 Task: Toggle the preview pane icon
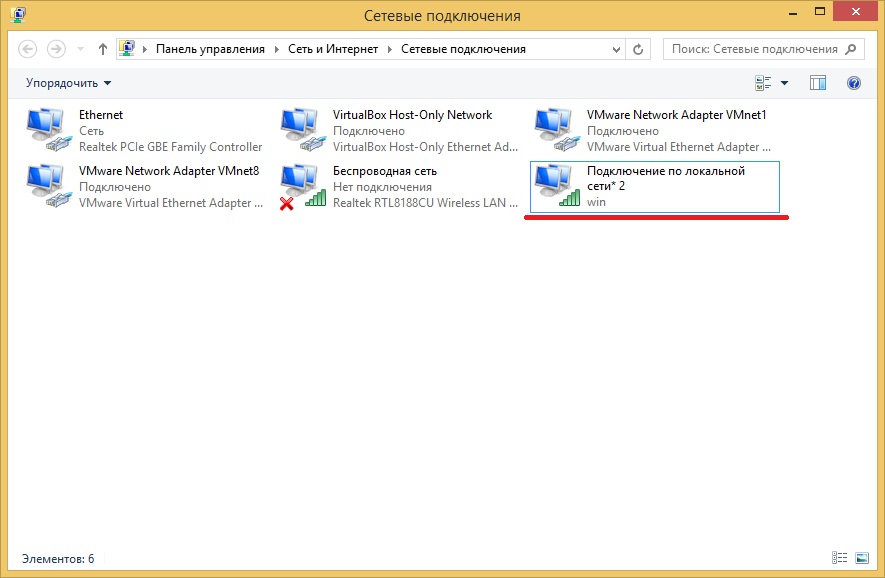(x=818, y=83)
